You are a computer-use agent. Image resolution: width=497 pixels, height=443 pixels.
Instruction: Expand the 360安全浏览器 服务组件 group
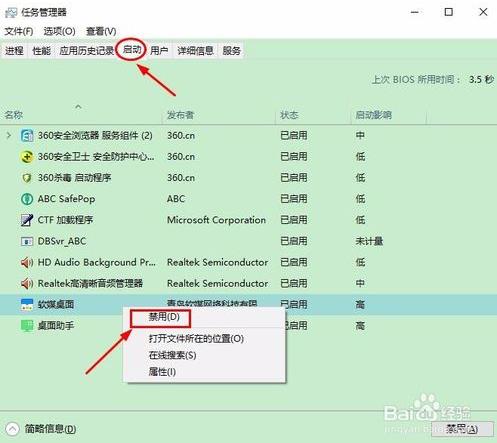point(9,135)
